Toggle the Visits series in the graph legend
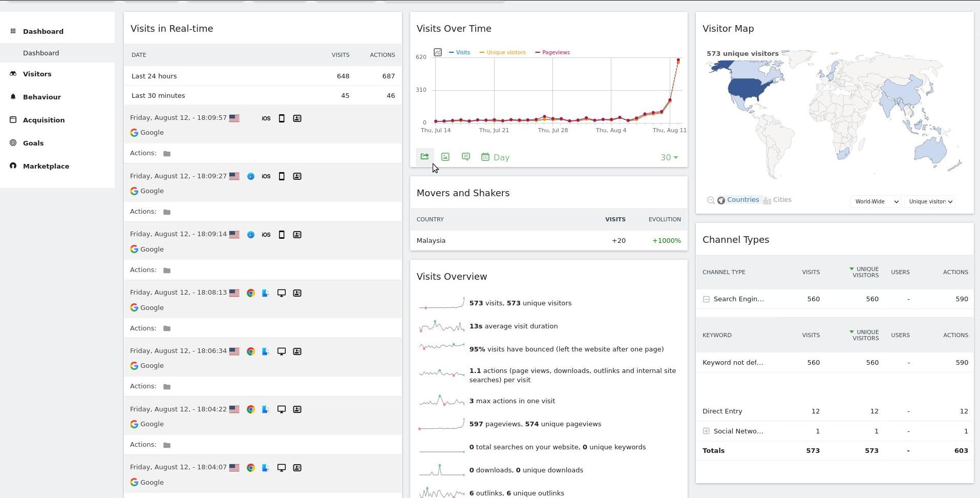 tap(459, 52)
